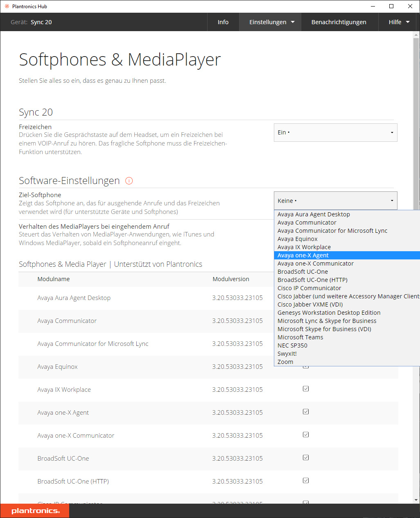The height and width of the screenshot is (518, 420).
Task: Open the Freizeichen dropdown showing Ein
Action: 335,132
